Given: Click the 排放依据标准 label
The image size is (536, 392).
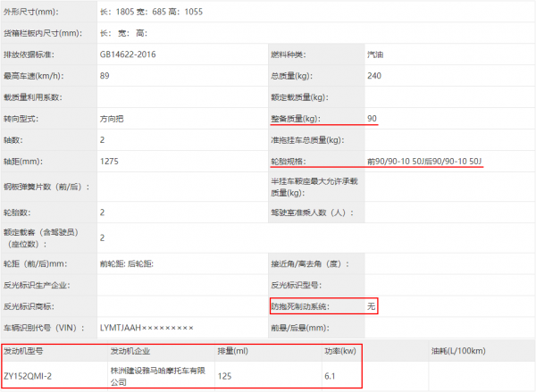Looking at the screenshot, I should 29,54.
